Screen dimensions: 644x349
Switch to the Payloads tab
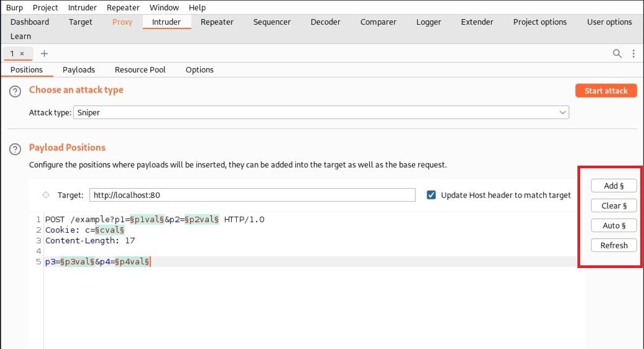pyautogui.click(x=79, y=70)
